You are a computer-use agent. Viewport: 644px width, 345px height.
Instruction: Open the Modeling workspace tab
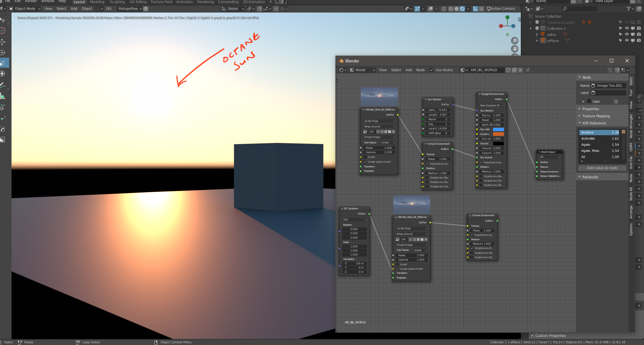point(97,2)
